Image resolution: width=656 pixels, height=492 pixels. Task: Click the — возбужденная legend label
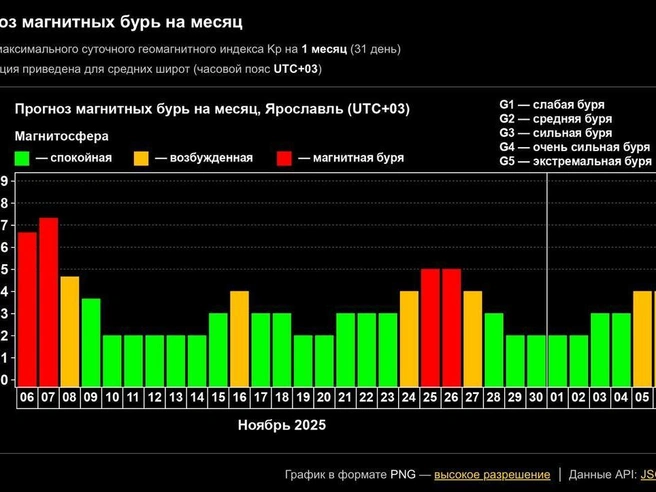pos(204,158)
